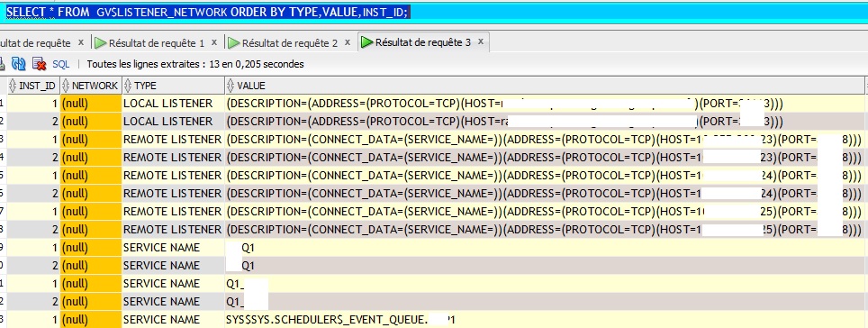
Task: Select (null) network cell in LOCAL LISTENER instance 2 row
Action: pyautogui.click(x=90, y=122)
